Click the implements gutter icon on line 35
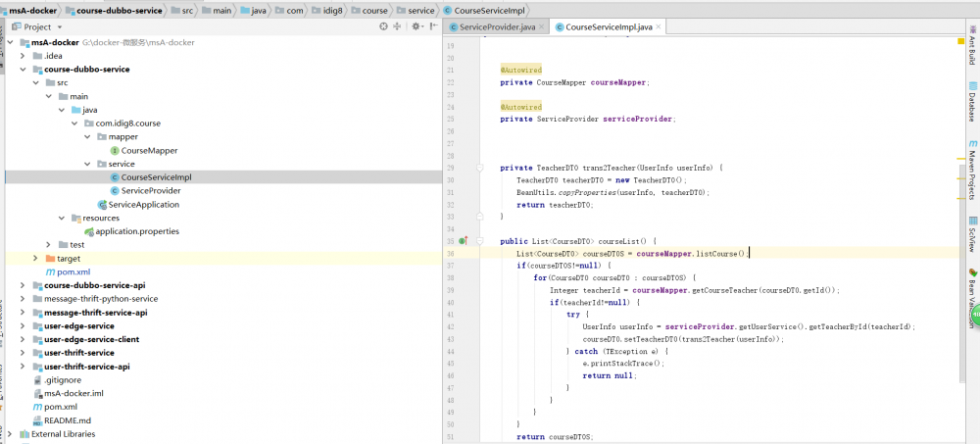This screenshot has height=444, width=980. coord(464,240)
